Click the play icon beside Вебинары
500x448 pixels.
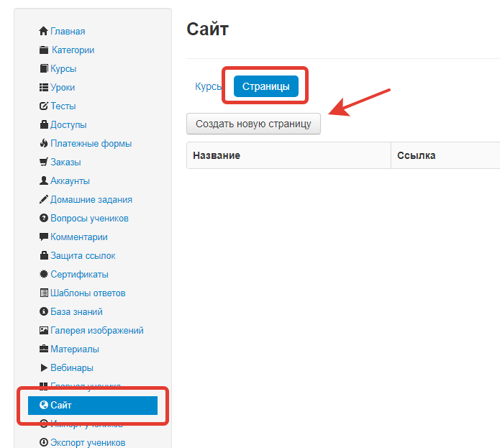coord(44,367)
